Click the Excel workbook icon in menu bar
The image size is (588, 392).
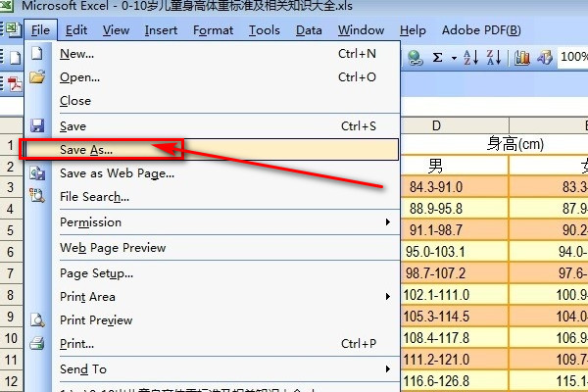pos(14,29)
